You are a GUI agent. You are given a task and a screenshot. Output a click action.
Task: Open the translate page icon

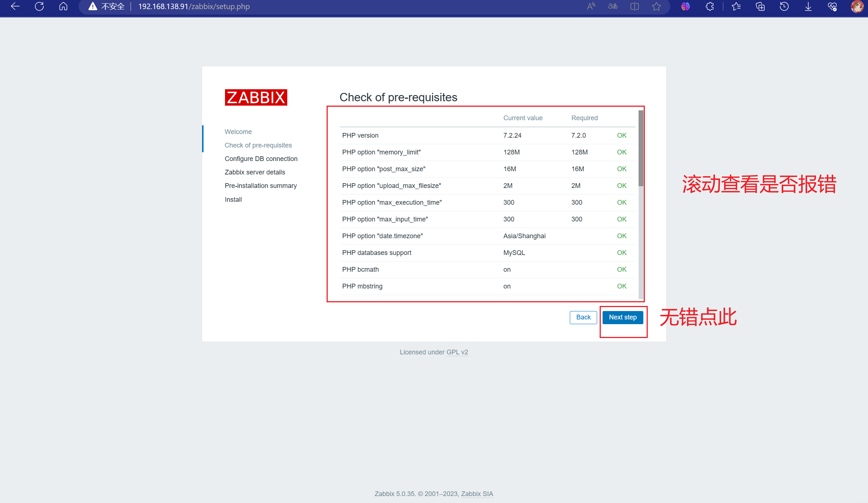coord(613,7)
